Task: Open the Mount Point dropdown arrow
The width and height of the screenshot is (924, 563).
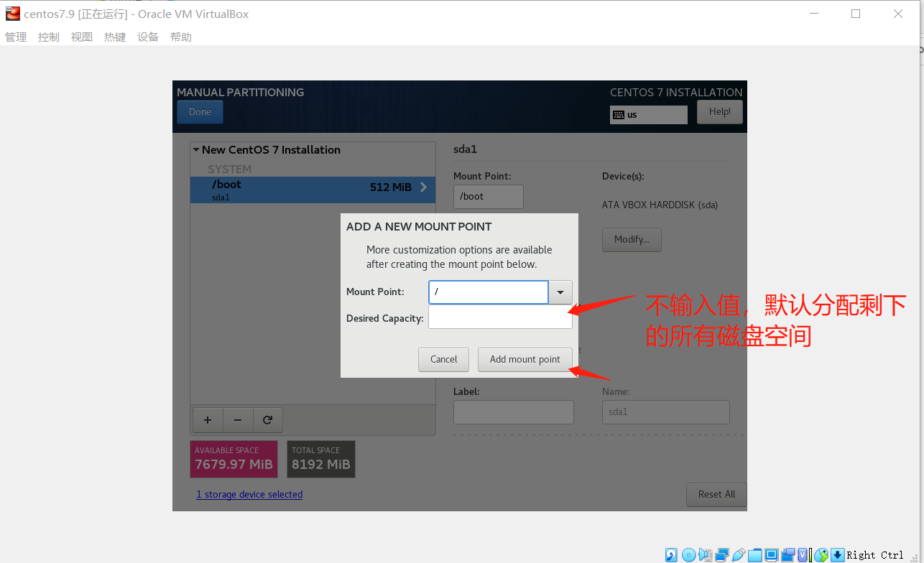Action: coord(560,292)
